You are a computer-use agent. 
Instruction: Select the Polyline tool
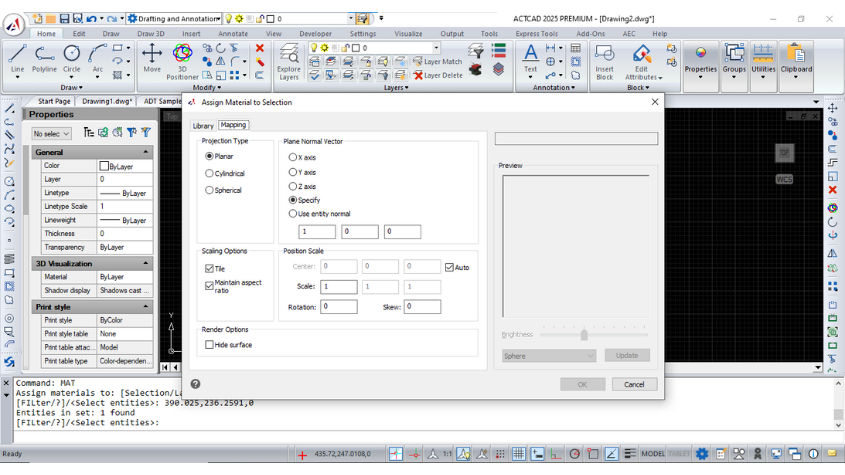coord(44,58)
